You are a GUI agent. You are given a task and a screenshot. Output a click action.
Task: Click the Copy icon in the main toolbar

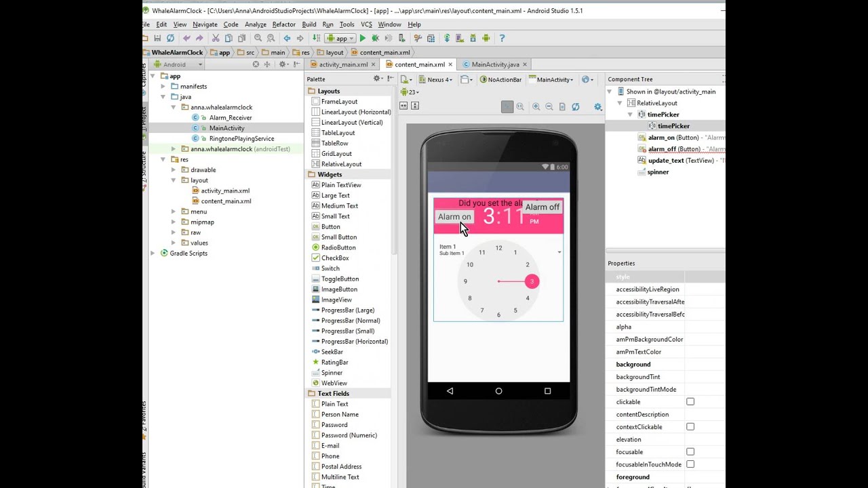pyautogui.click(x=229, y=39)
